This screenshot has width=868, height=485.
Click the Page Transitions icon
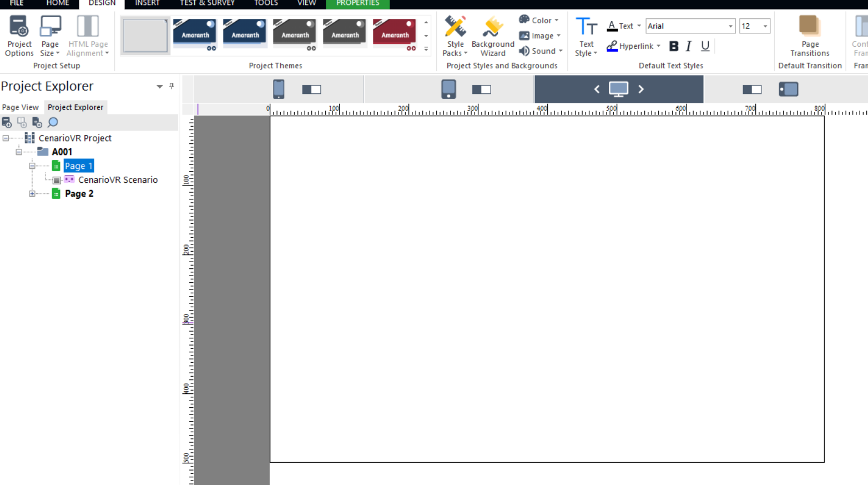click(x=809, y=36)
